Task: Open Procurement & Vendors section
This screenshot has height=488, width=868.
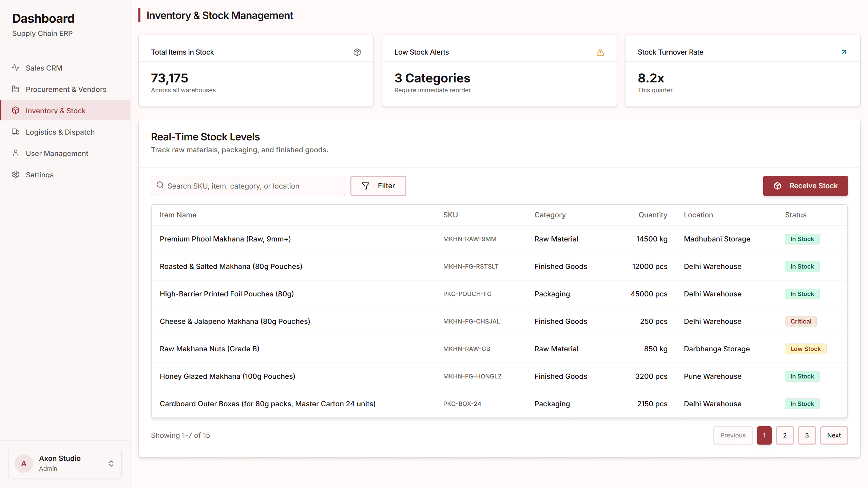Action: [x=65, y=89]
